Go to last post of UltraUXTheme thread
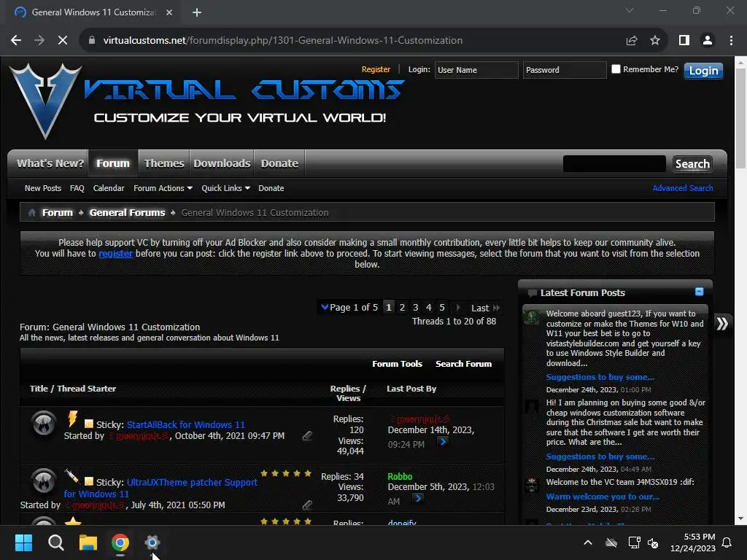The height and width of the screenshot is (560, 747). pyautogui.click(x=418, y=499)
